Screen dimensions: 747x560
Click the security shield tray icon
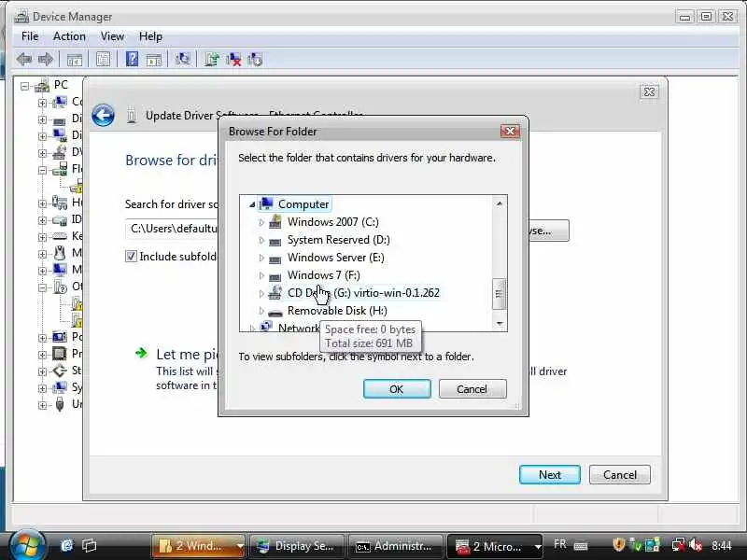[618, 545]
